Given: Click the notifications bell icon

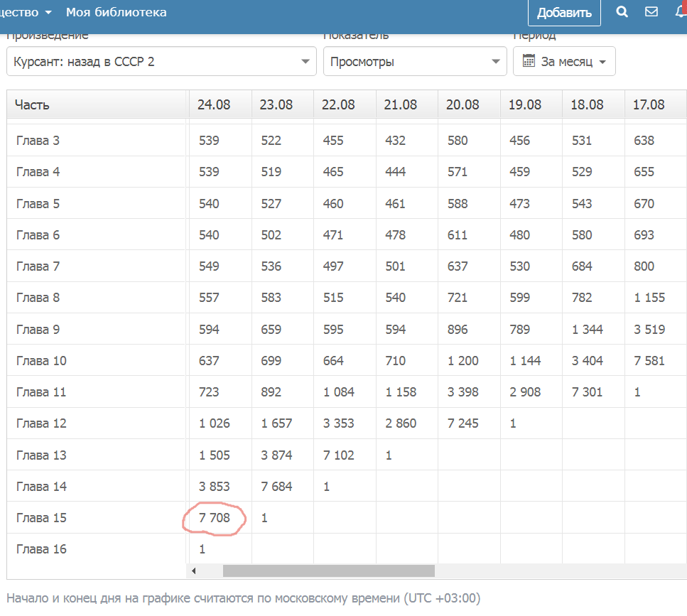Looking at the screenshot, I should 680,12.
